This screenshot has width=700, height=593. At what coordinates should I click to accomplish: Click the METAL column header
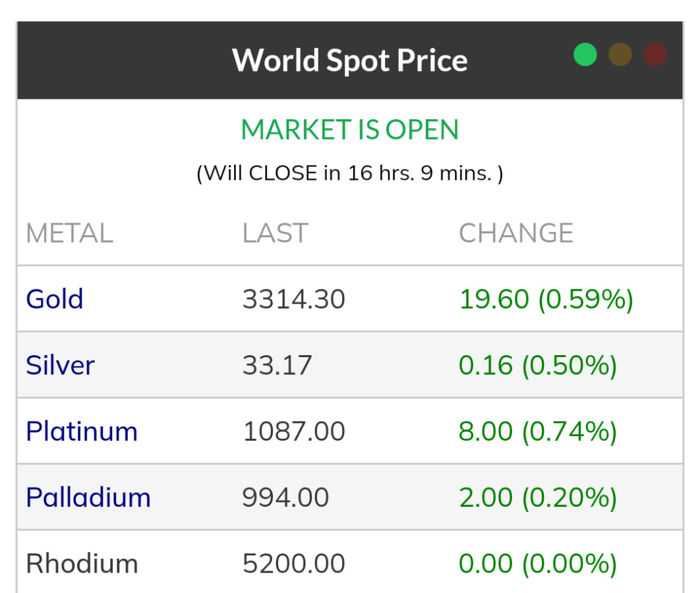(x=69, y=233)
